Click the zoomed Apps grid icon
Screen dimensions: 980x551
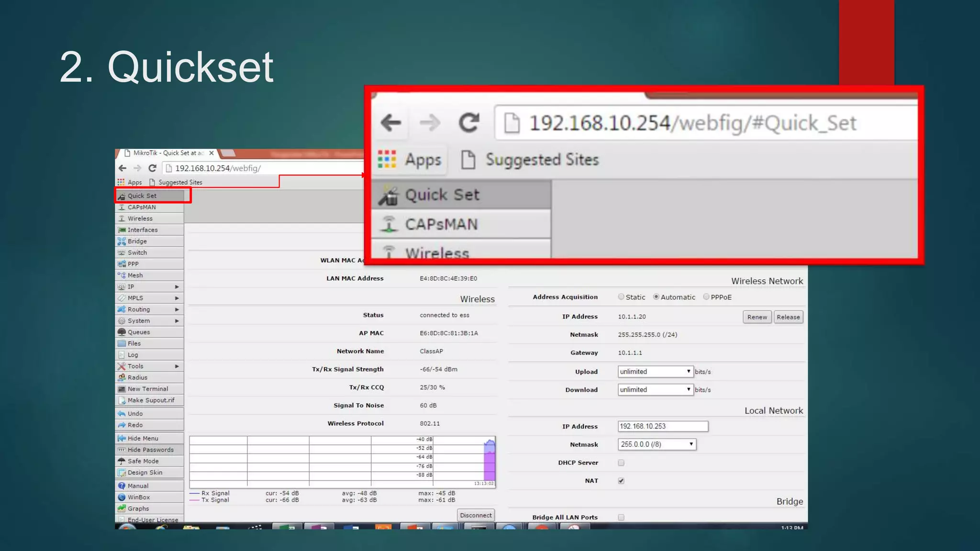[x=387, y=159]
